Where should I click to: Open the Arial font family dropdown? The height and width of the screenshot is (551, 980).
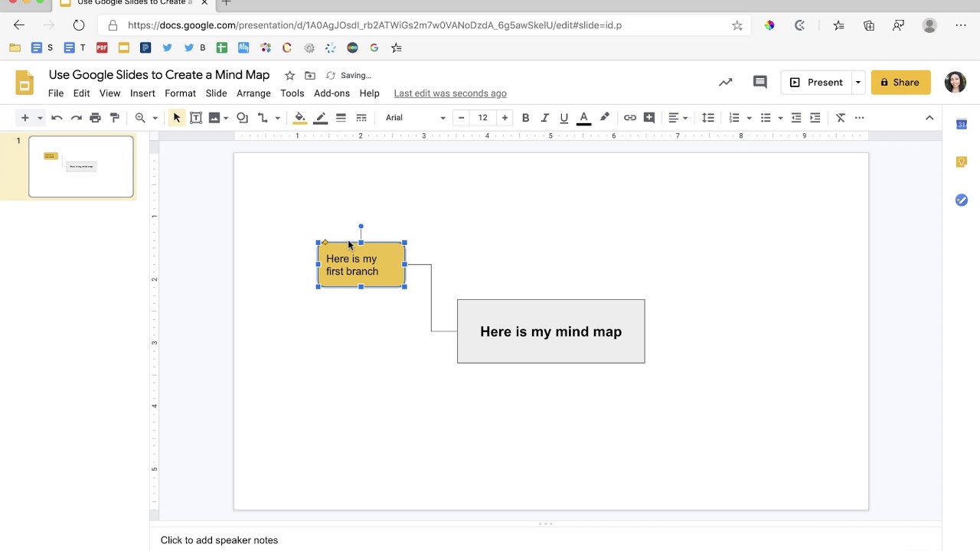415,118
